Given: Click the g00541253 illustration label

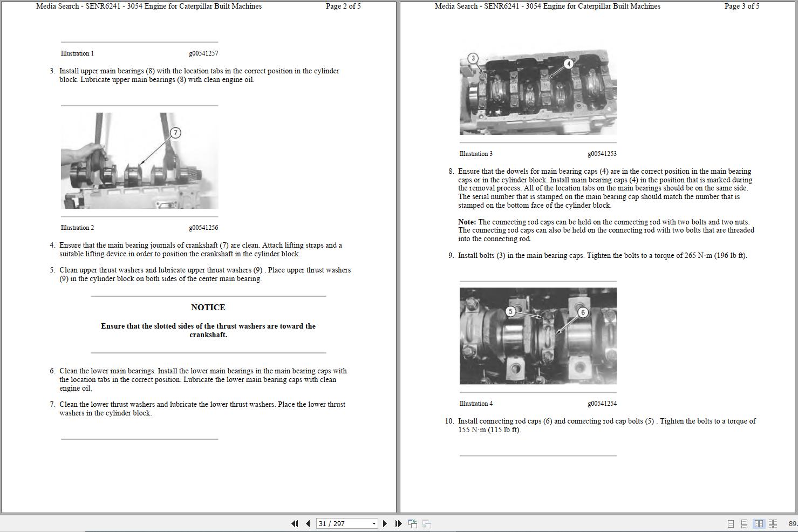Looking at the screenshot, I should 603,153.
